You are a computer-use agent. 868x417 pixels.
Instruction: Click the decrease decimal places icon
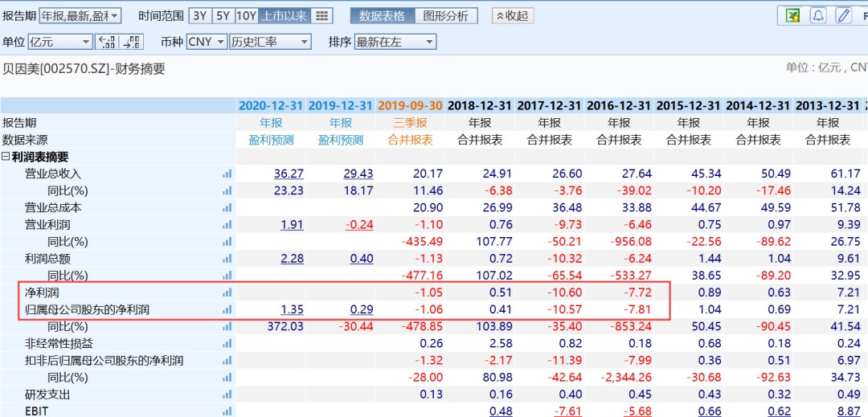(x=106, y=42)
